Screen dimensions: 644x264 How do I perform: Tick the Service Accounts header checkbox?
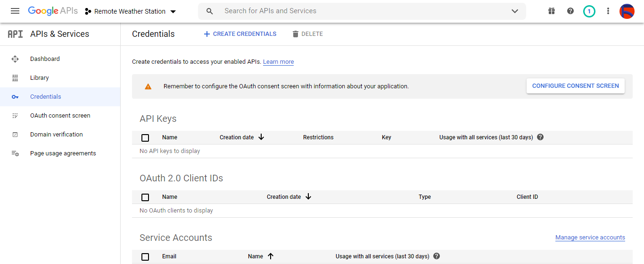pyautogui.click(x=145, y=257)
